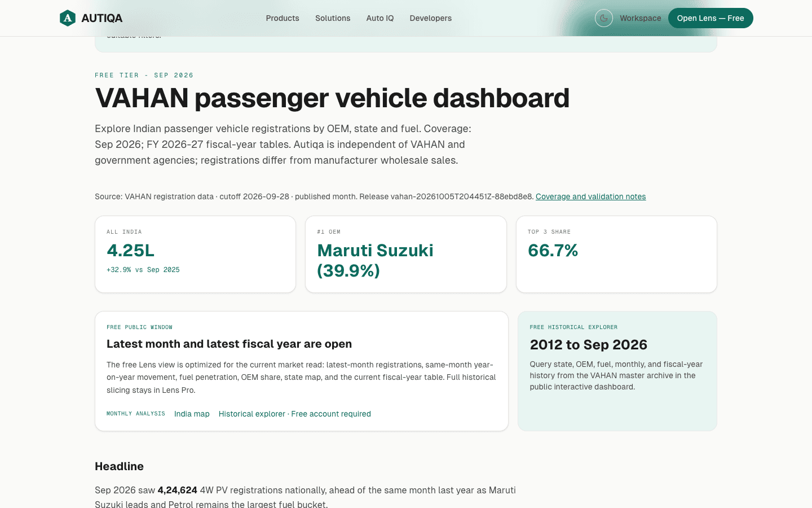
Task: Click the 2012 to Sep 2026 heading
Action: pyautogui.click(x=589, y=345)
